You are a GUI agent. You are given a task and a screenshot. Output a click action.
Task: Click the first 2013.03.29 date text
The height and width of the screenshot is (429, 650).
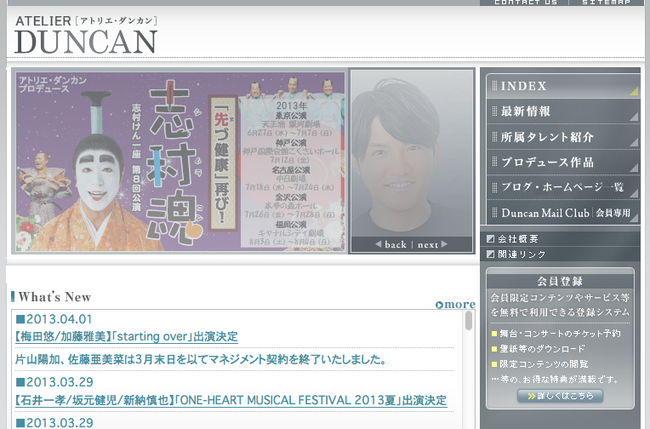pyautogui.click(x=60, y=382)
